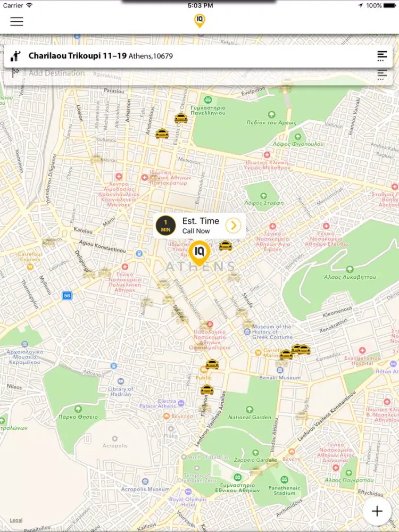This screenshot has width=399, height=532.
Task: Tap the 5:03 PM clock
Action: [x=200, y=5]
